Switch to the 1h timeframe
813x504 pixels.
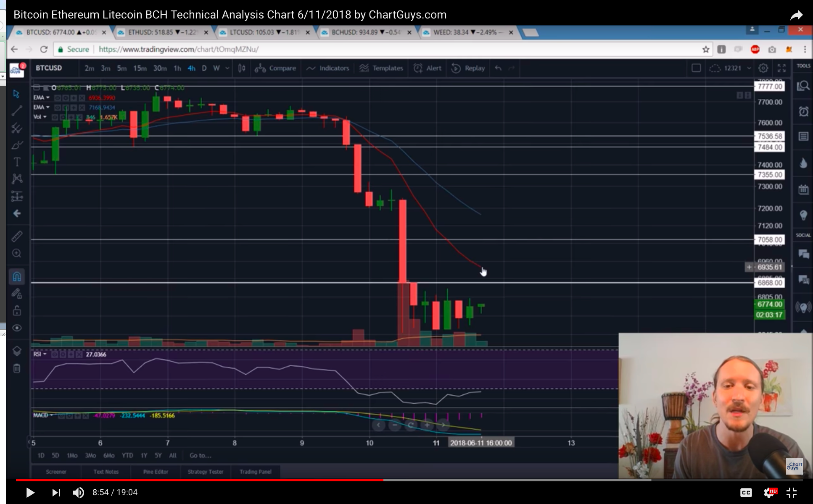[177, 68]
